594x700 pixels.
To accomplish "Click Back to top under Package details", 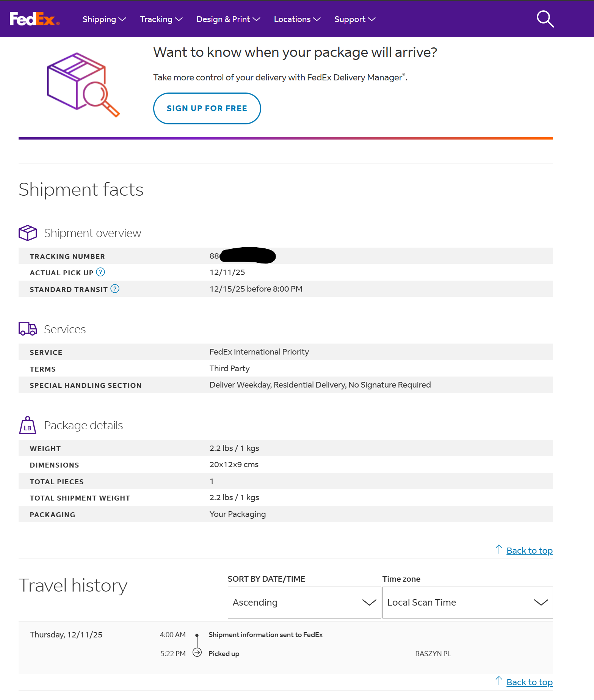I will (x=529, y=551).
